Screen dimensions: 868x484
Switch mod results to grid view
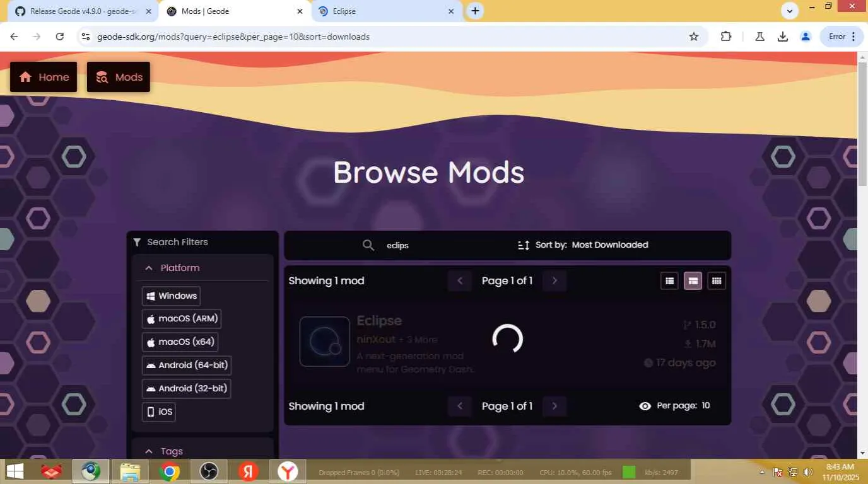coord(717,281)
